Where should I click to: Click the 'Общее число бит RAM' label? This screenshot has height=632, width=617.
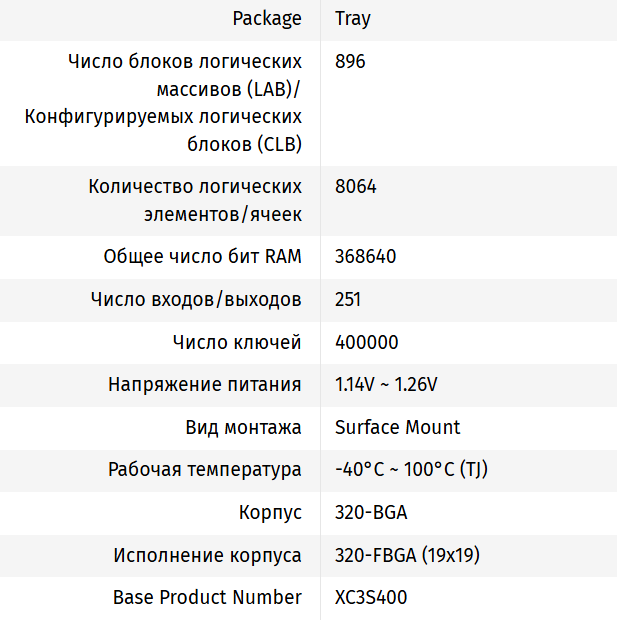[x=202, y=257]
